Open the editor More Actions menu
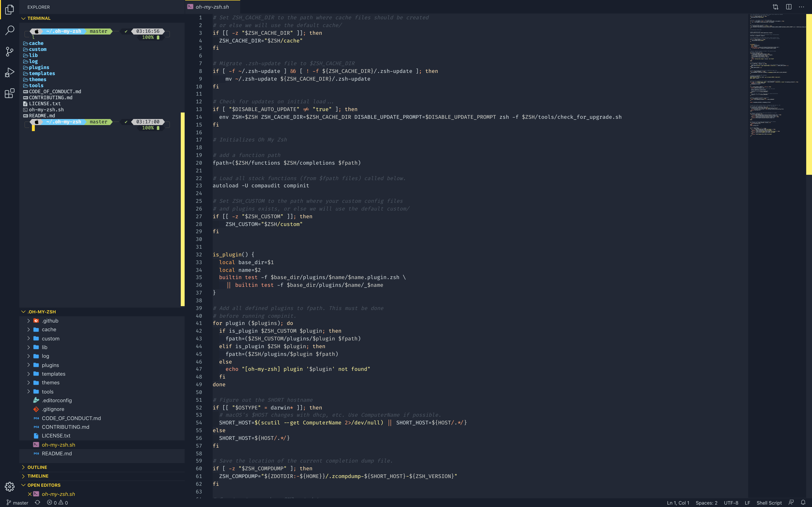Image resolution: width=812 pixels, height=507 pixels. (801, 7)
